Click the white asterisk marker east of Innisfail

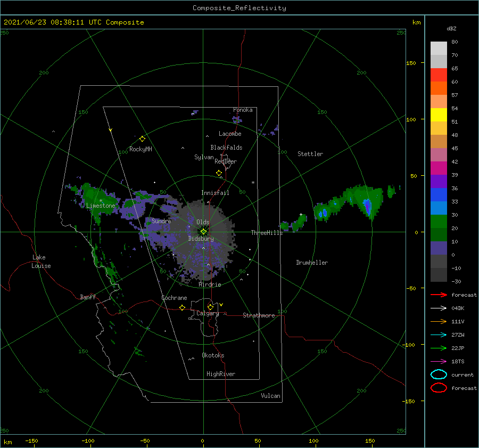point(253,183)
